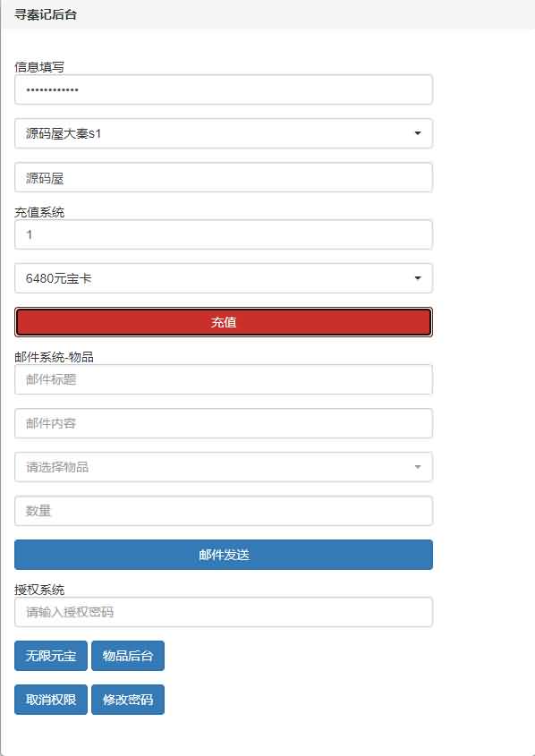The height and width of the screenshot is (756, 535).
Task: Select the 数量 quantity input box
Action: 223,510
